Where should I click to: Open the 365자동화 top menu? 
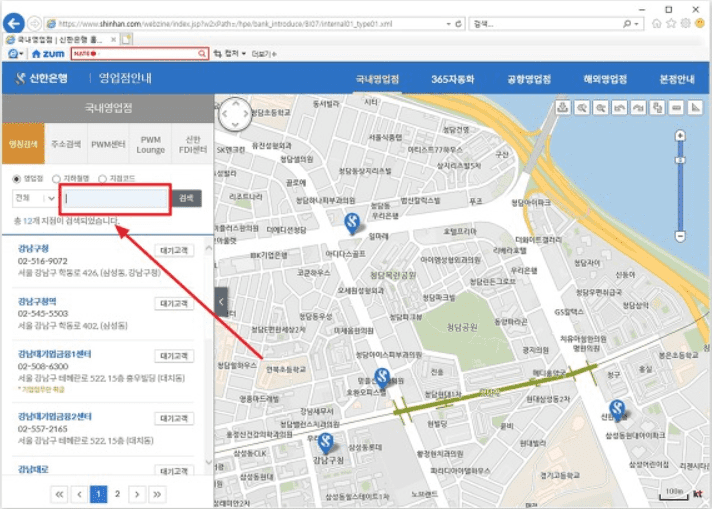452,79
